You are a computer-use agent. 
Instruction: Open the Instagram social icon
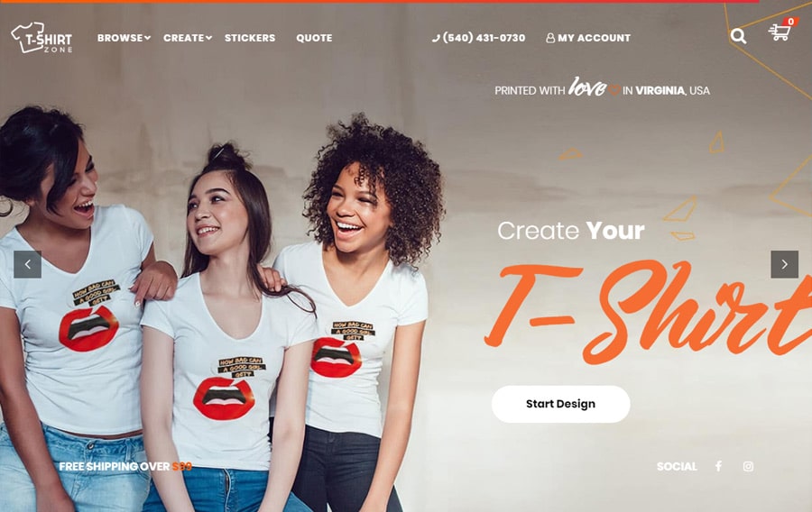[748, 467]
